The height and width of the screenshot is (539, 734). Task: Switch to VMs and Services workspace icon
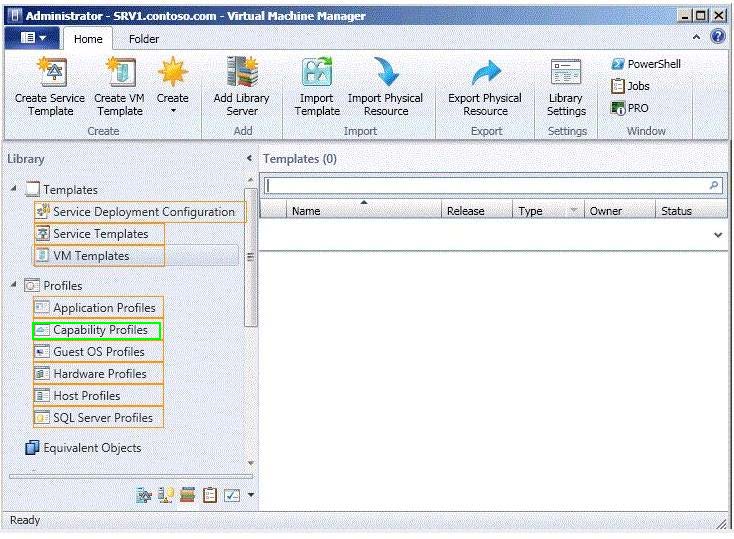pos(143,495)
